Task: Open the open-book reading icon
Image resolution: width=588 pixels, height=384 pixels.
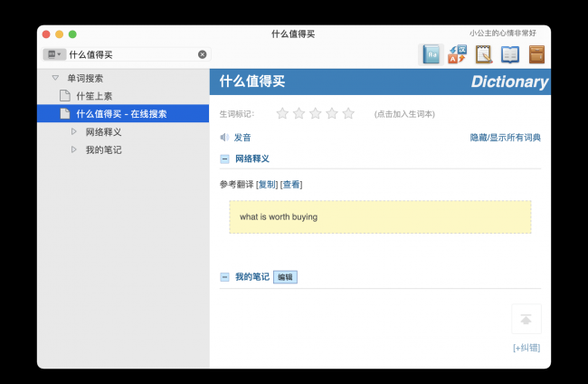Action: point(510,55)
